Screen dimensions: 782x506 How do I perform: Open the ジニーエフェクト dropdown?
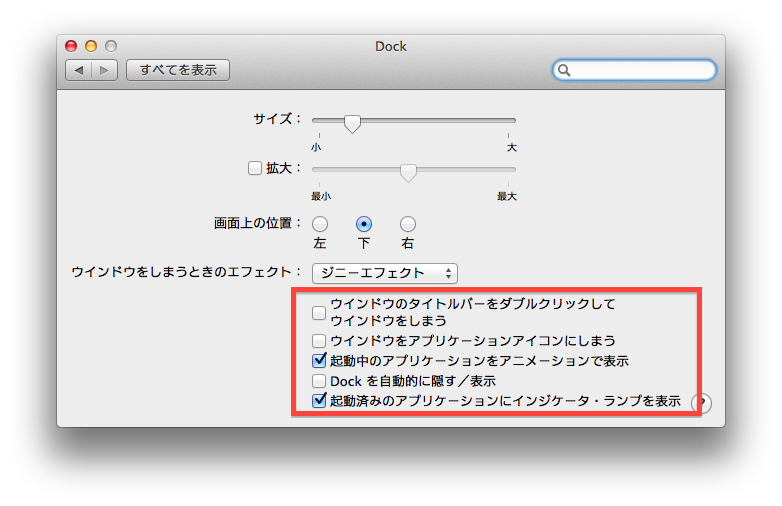[x=385, y=273]
